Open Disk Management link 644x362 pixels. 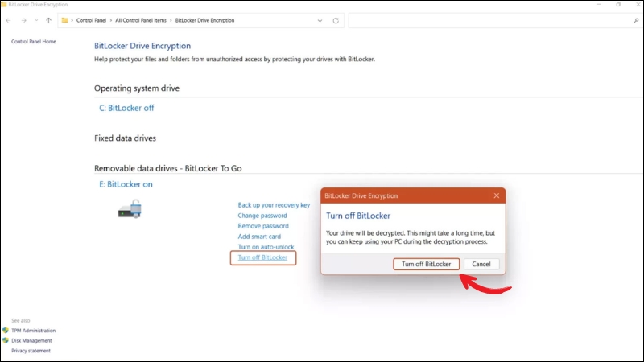pyautogui.click(x=31, y=340)
